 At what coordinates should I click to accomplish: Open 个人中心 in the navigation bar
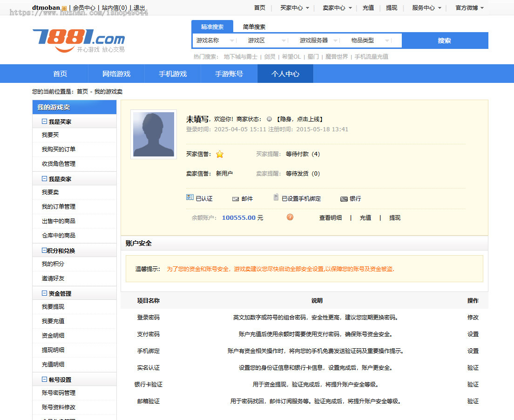[x=285, y=74]
